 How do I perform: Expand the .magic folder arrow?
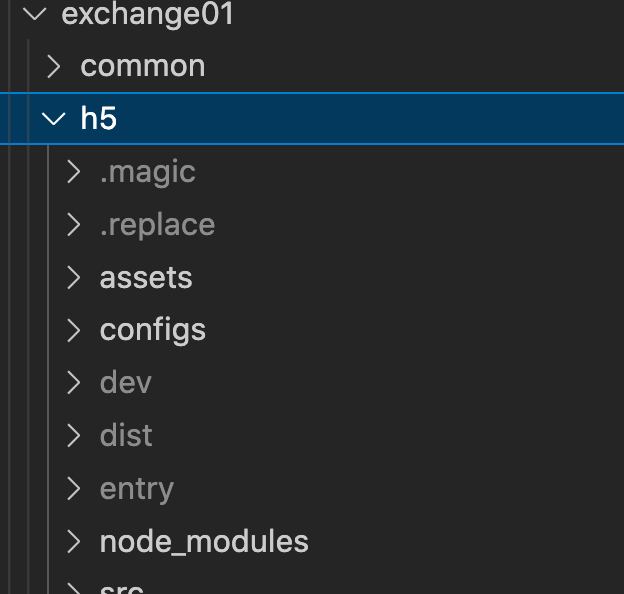point(73,172)
